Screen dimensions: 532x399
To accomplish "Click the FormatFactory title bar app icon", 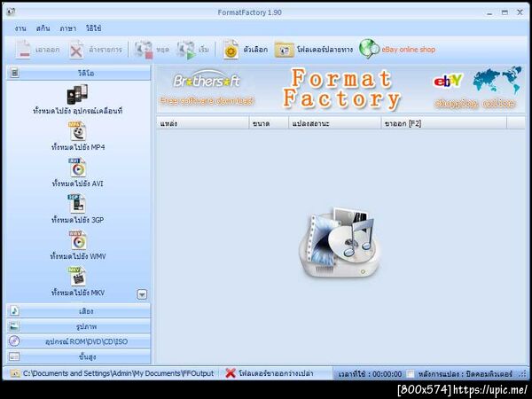I will coord(11,12).
